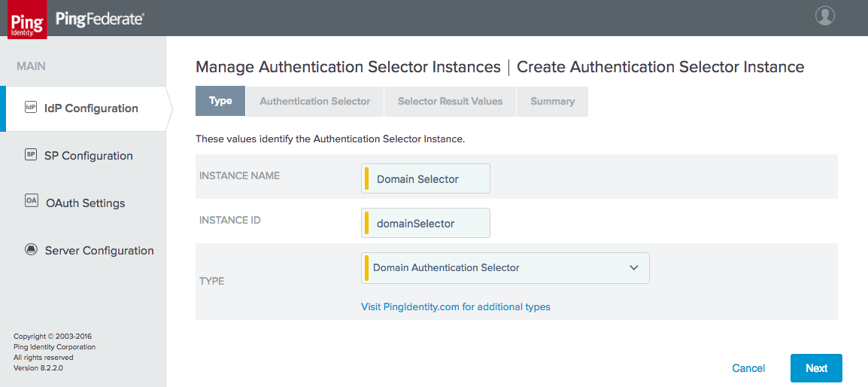Switch to the Summary tab

(552, 102)
